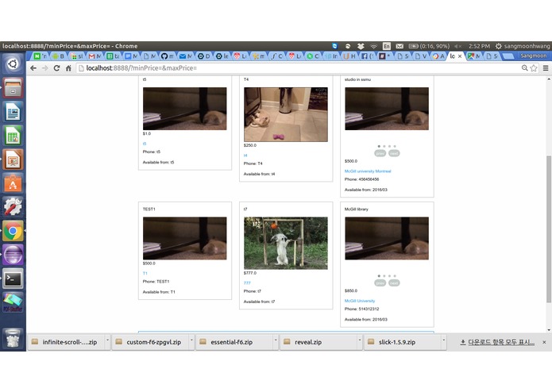The image size is (552, 392).
Task: Open the McGill university Montreal link
Action: click(x=368, y=171)
